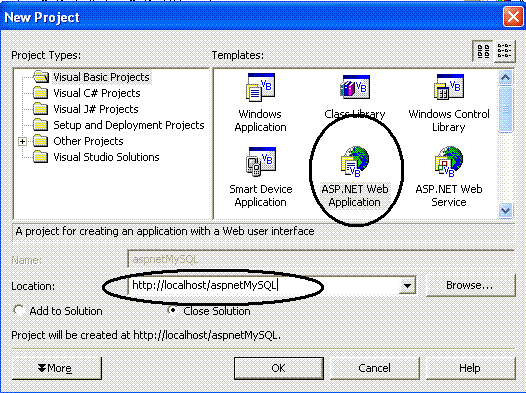The height and width of the screenshot is (393, 526).
Task: Expand the Other Projects tree node
Action: tap(22, 142)
